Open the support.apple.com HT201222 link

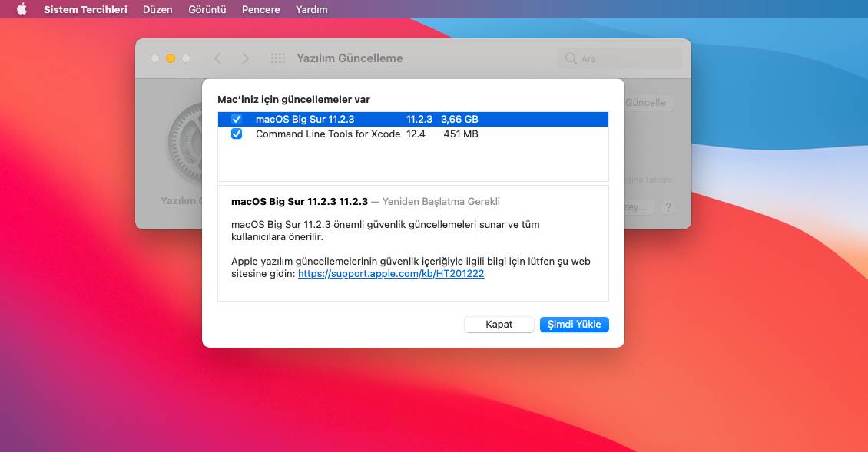coord(391,273)
